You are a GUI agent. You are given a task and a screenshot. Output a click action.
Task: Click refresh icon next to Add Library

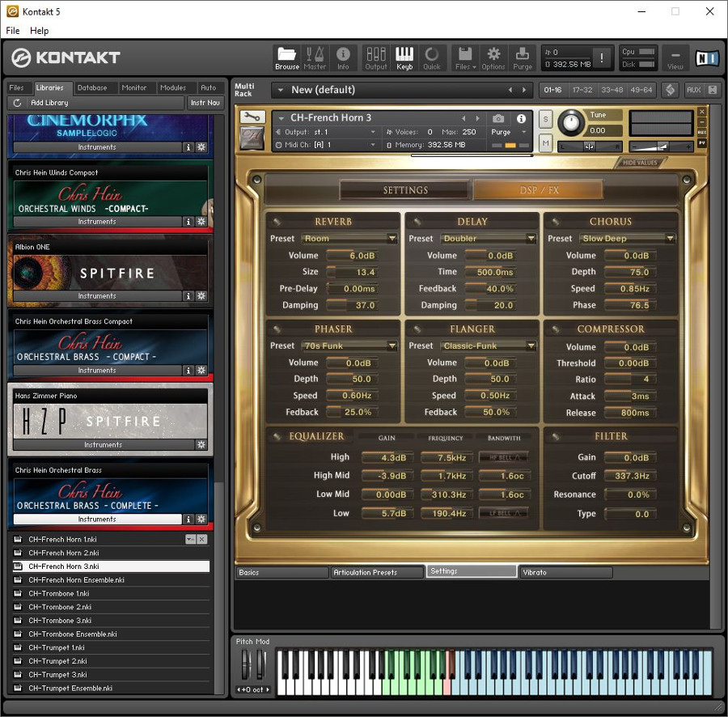[x=17, y=103]
